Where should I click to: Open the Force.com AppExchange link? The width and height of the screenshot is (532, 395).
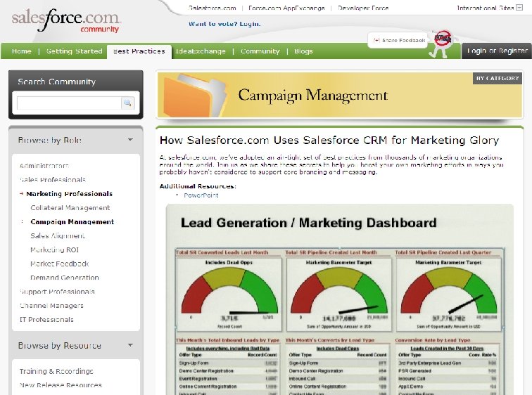tap(286, 8)
